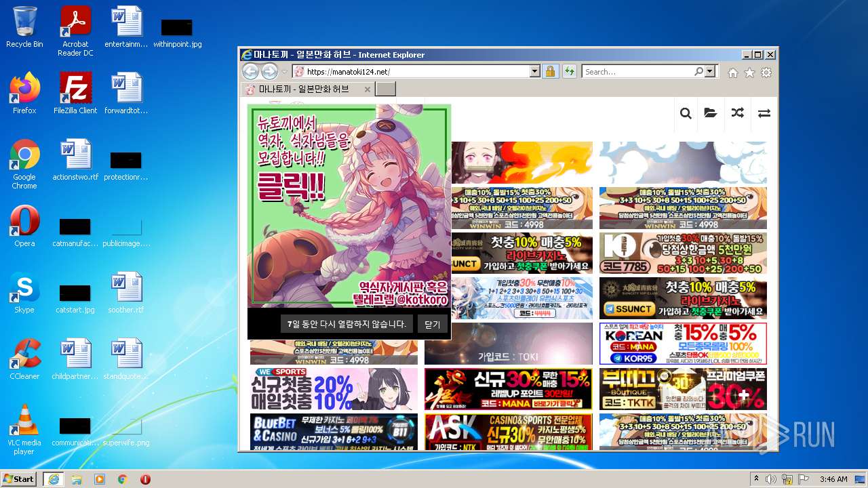
Task: Launch Google Chrome from desktop
Action: point(24,165)
